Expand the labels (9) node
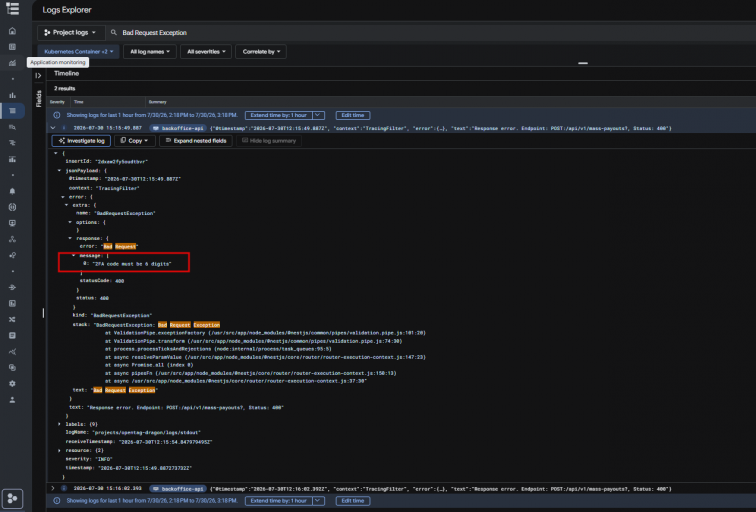Viewport: 756px width, 512px height. (59, 424)
